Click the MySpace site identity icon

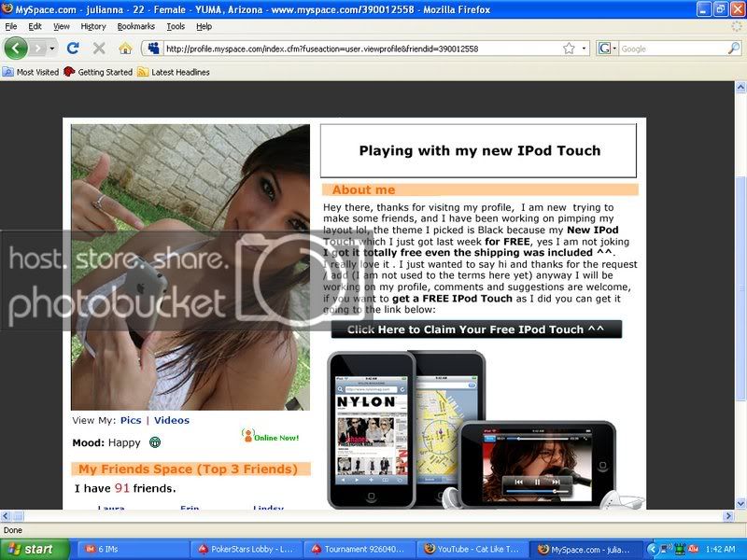[153, 49]
